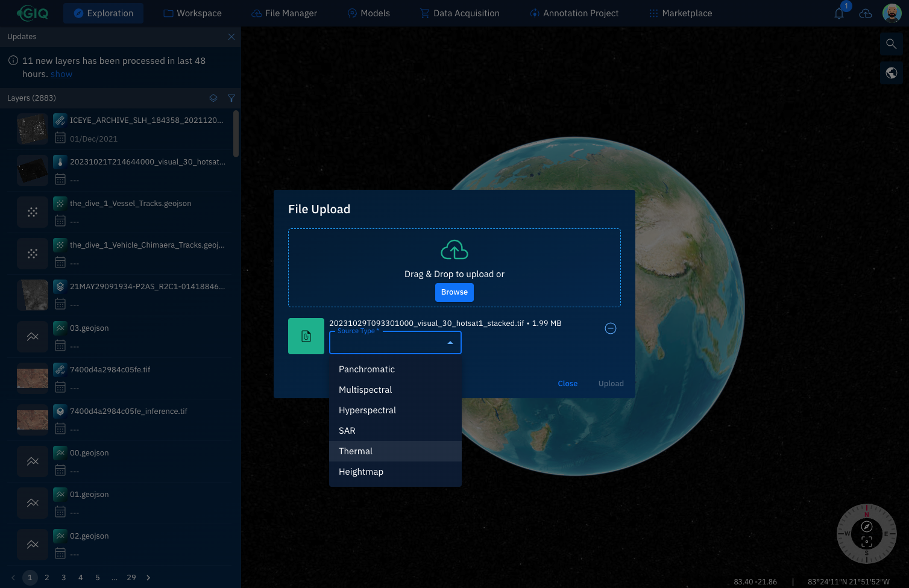This screenshot has width=909, height=588.
Task: Close the Updates panel
Action: pos(231,37)
